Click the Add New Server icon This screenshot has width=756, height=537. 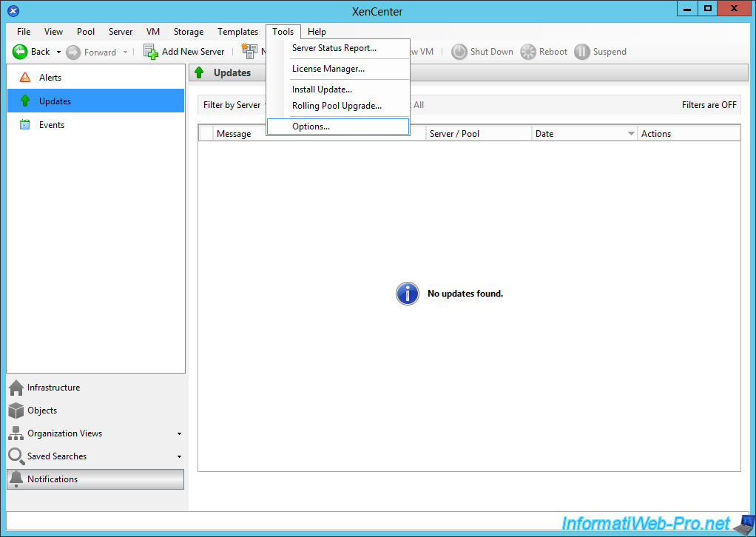[x=151, y=52]
